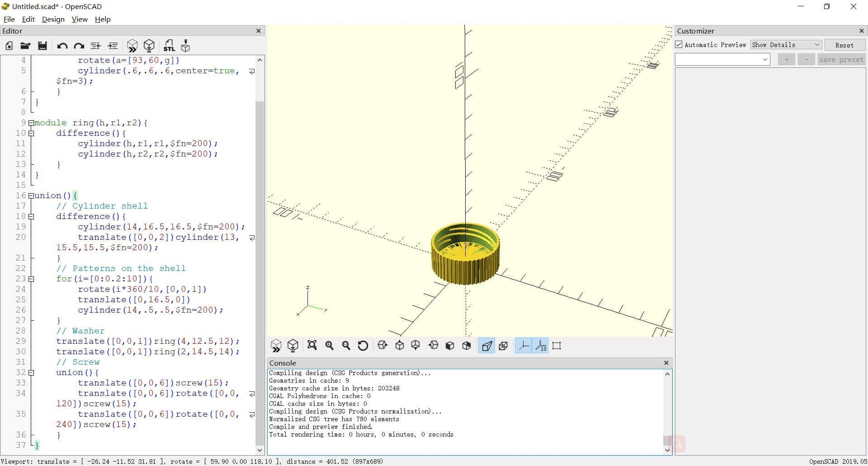Click Render icon in the viewer toolbar
This screenshot has width=868, height=466.
click(x=293, y=346)
